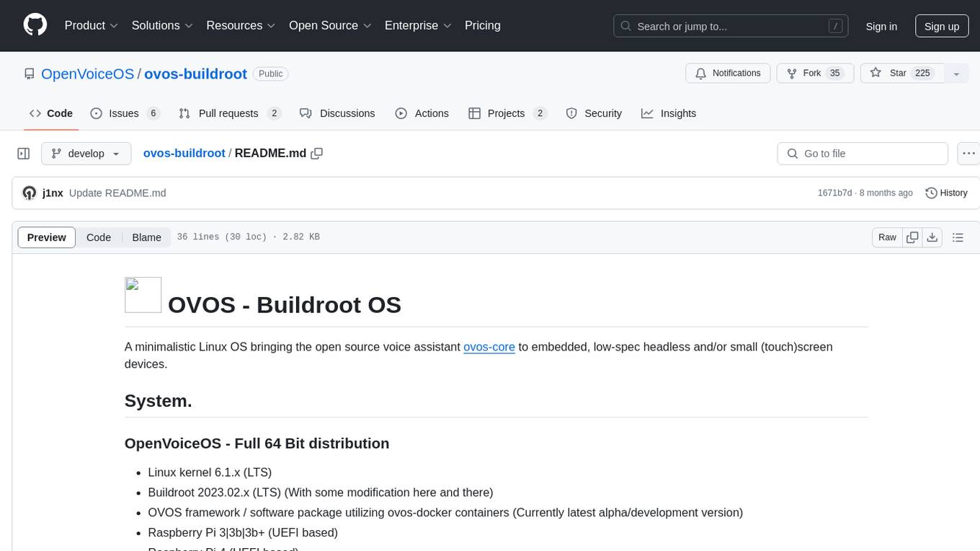980x551 pixels.
Task: Toggle the file tree side panel
Action: 24,154
